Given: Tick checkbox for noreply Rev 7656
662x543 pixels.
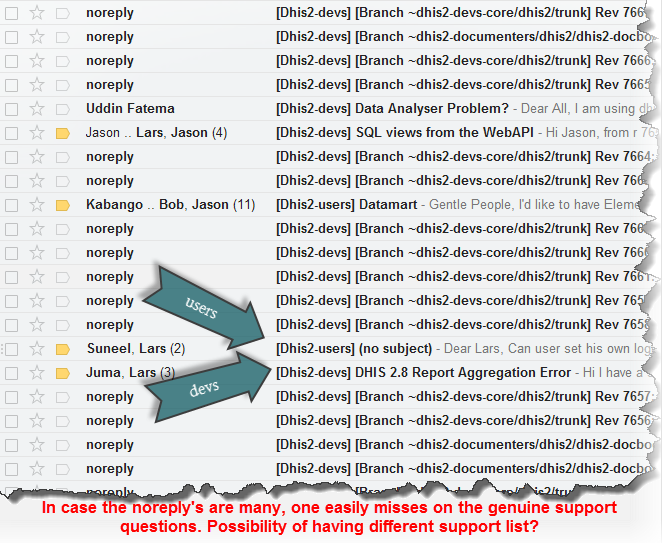Looking at the screenshot, I should pos(11,421).
